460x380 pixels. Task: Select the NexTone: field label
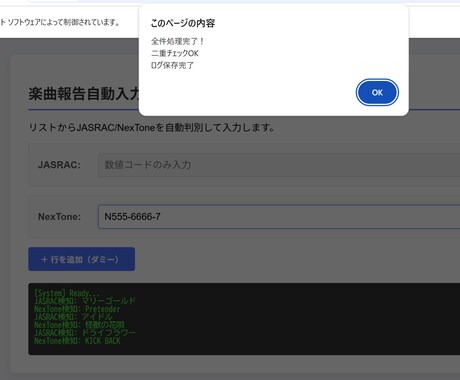[59, 217]
